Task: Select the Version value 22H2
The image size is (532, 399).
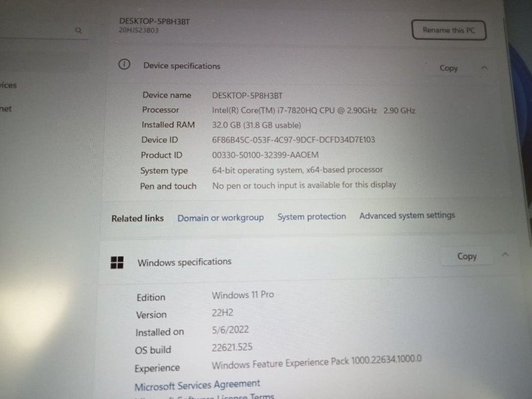Action: (x=223, y=313)
